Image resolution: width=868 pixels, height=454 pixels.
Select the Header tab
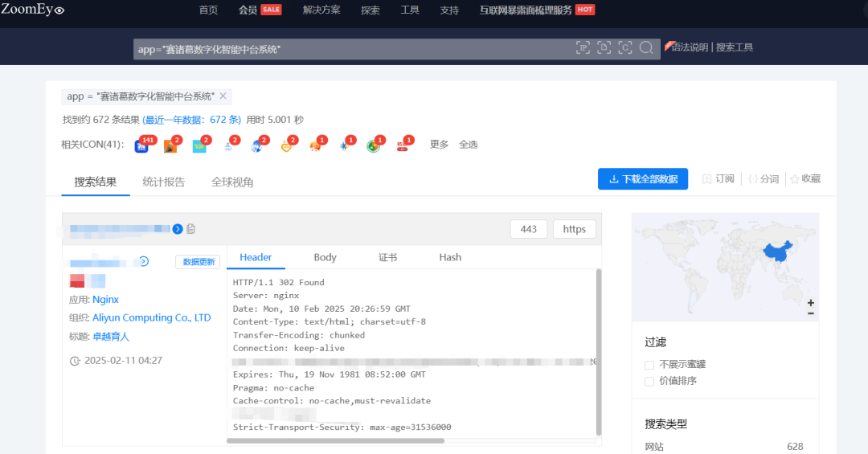(256, 257)
